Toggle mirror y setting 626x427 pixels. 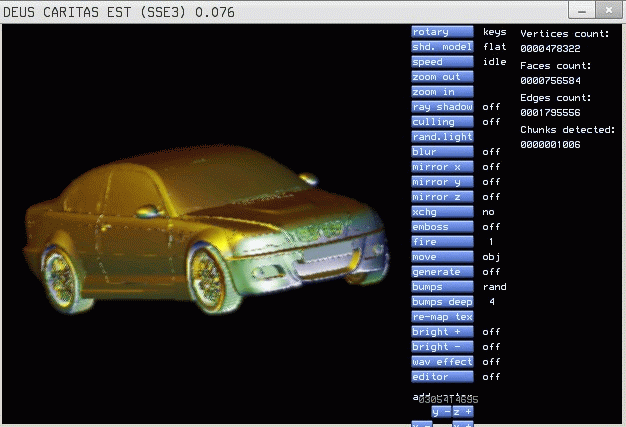442,182
